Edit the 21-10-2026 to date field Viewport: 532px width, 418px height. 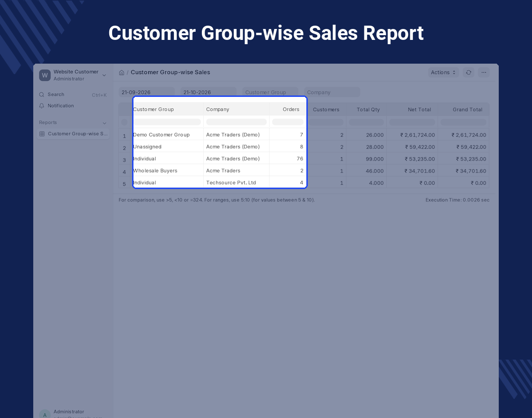[x=209, y=92]
